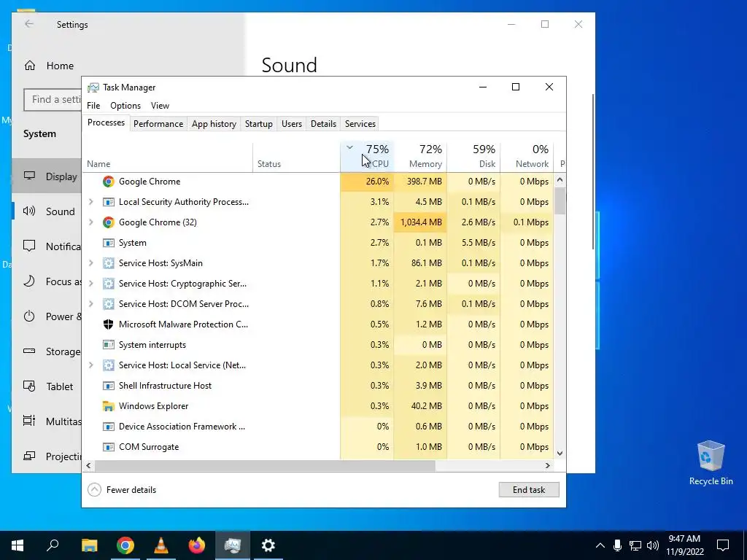Click the Service Host: Cryptographic Services gear icon
Image resolution: width=747 pixels, height=560 pixels.
[109, 284]
